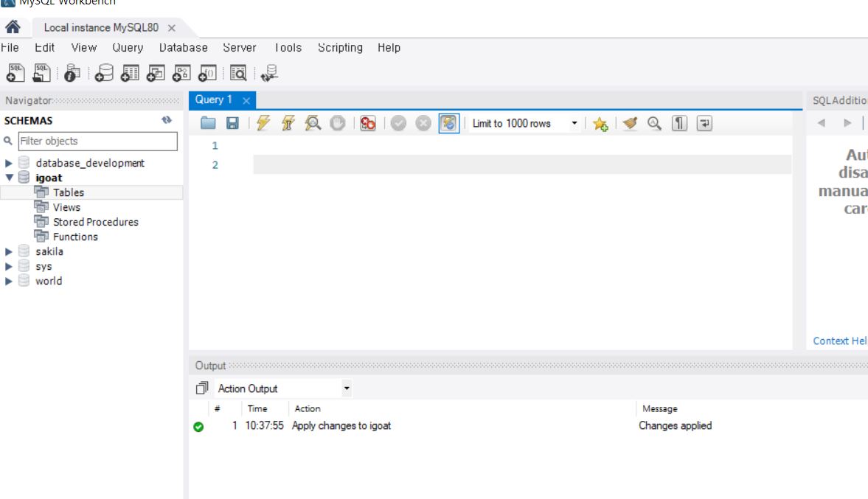Toggle continue on error icon
Image resolution: width=868 pixels, height=499 pixels.
368,123
